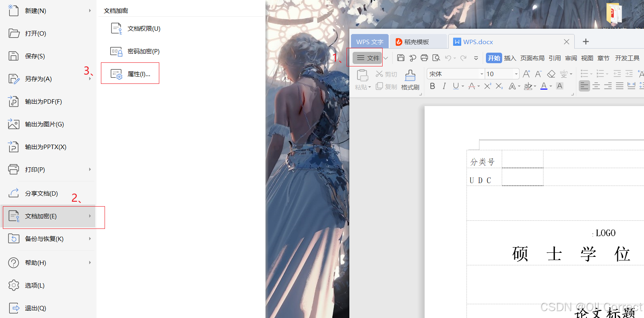
Task: Select 文档加密(E) menu item
Action: tap(48, 216)
